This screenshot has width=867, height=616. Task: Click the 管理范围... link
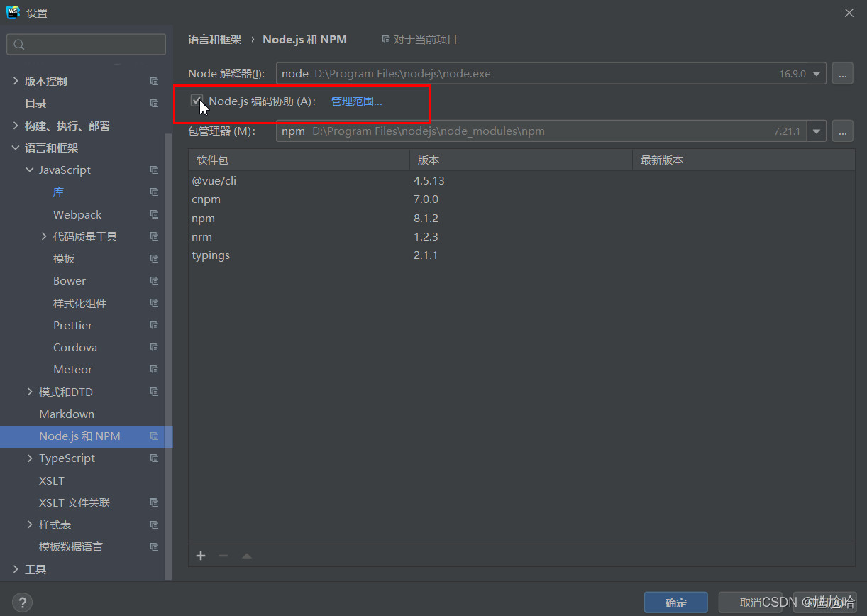point(356,101)
